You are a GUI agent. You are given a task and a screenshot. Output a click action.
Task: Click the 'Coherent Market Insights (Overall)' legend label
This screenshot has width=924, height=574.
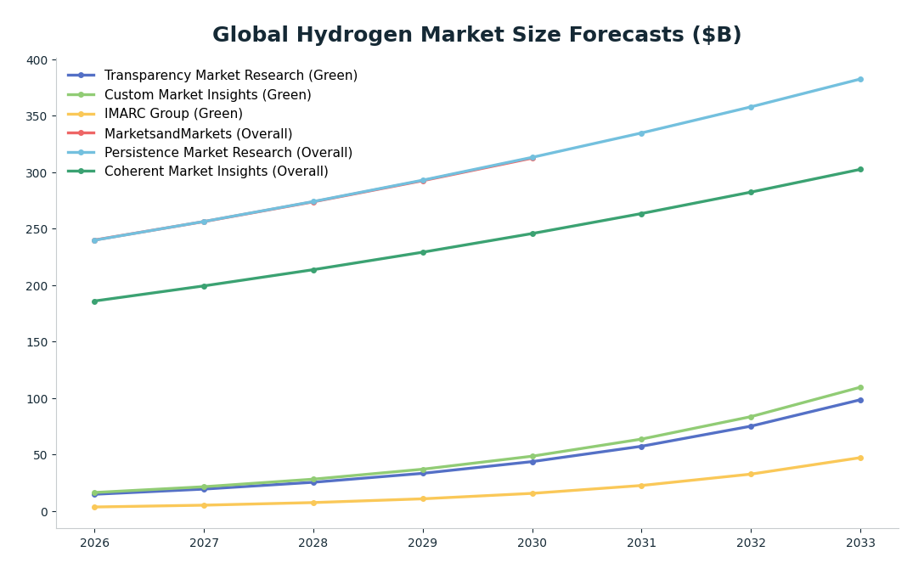(217, 172)
